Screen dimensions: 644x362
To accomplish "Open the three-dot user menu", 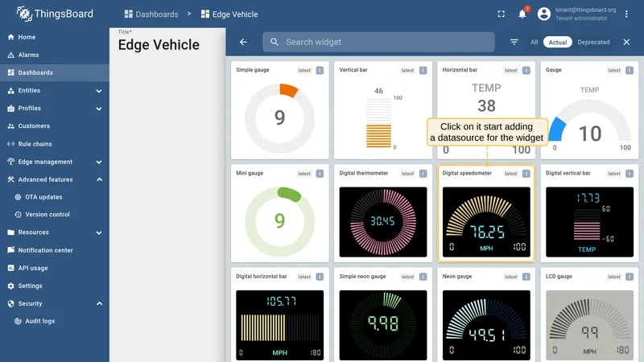I will (x=626, y=14).
